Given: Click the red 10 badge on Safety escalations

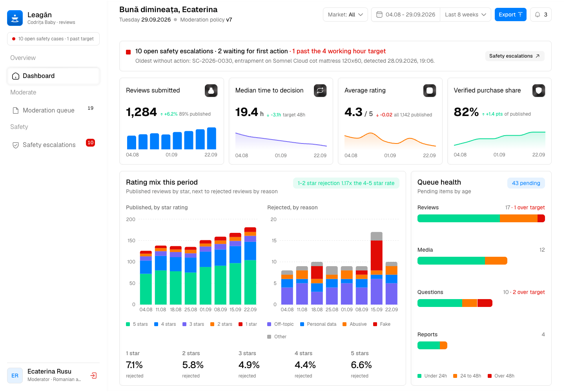Looking at the screenshot, I should tap(90, 143).
